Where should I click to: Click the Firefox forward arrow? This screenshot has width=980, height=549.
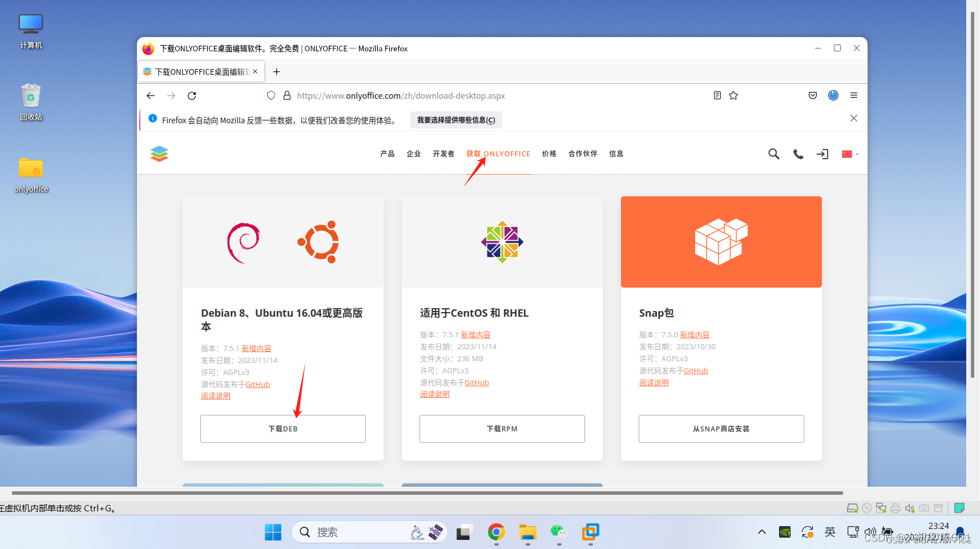pyautogui.click(x=171, y=96)
